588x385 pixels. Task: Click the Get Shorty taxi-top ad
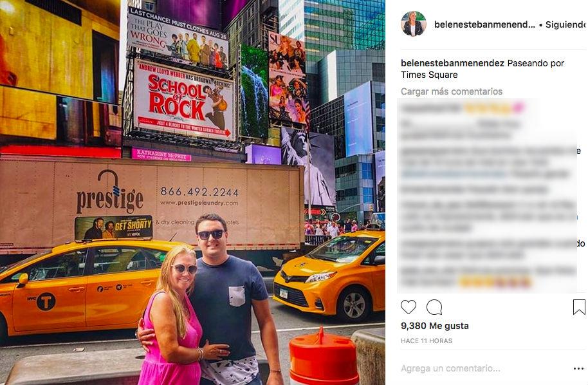tap(113, 227)
